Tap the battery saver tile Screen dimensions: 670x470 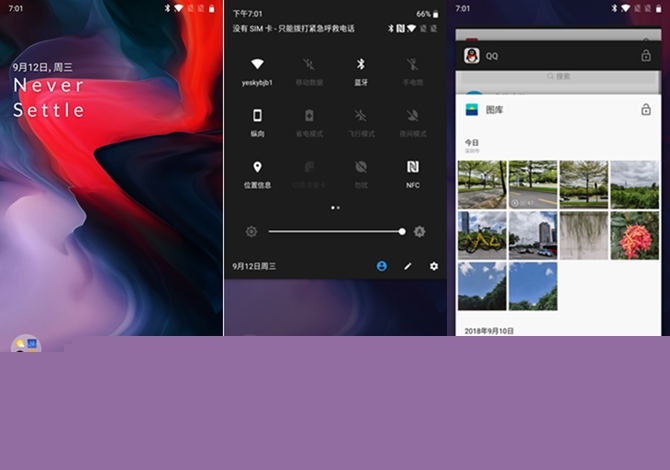pos(309,116)
